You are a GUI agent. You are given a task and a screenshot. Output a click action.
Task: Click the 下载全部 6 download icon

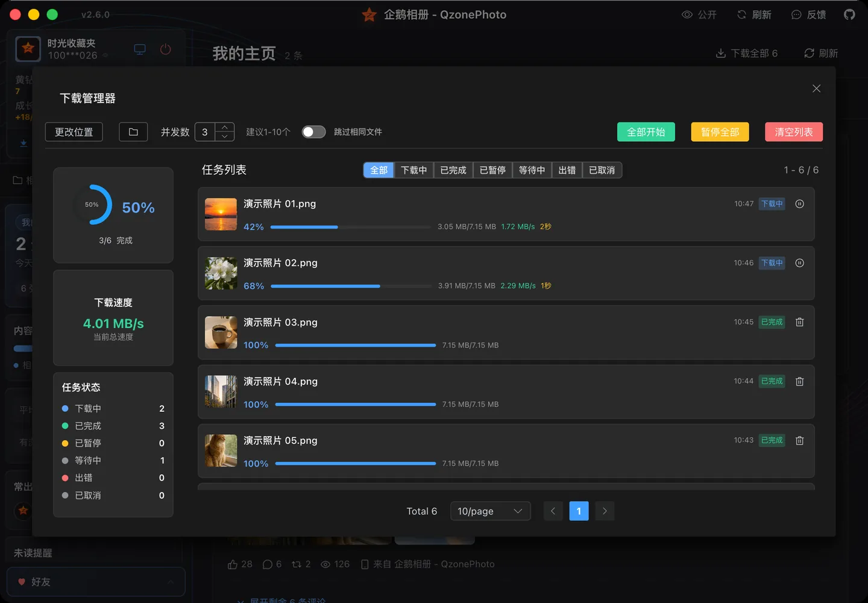720,53
